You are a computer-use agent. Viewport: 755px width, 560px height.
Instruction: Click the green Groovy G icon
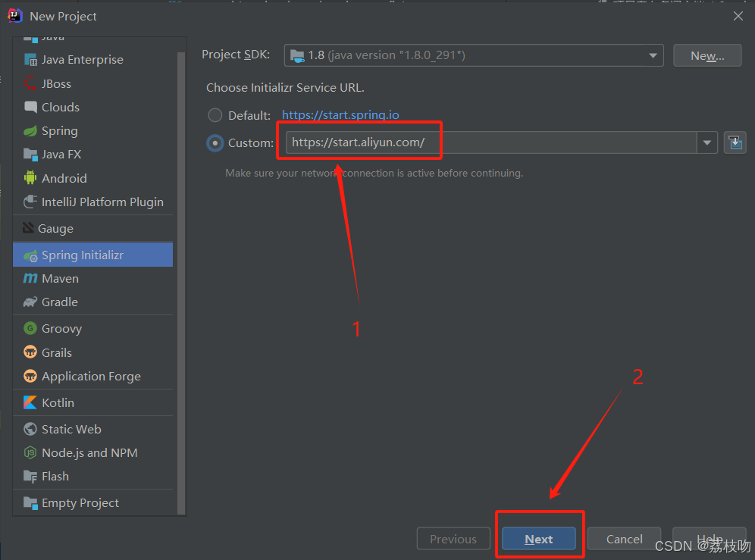(x=30, y=328)
